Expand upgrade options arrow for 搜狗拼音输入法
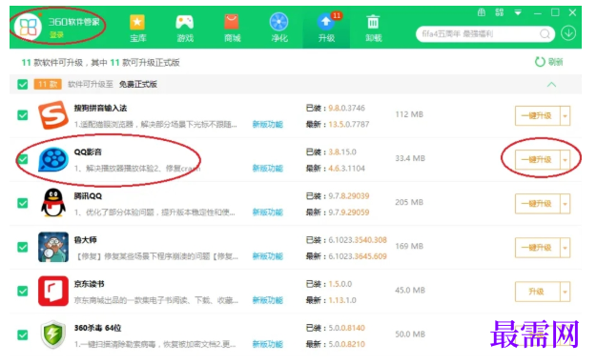 tap(565, 115)
